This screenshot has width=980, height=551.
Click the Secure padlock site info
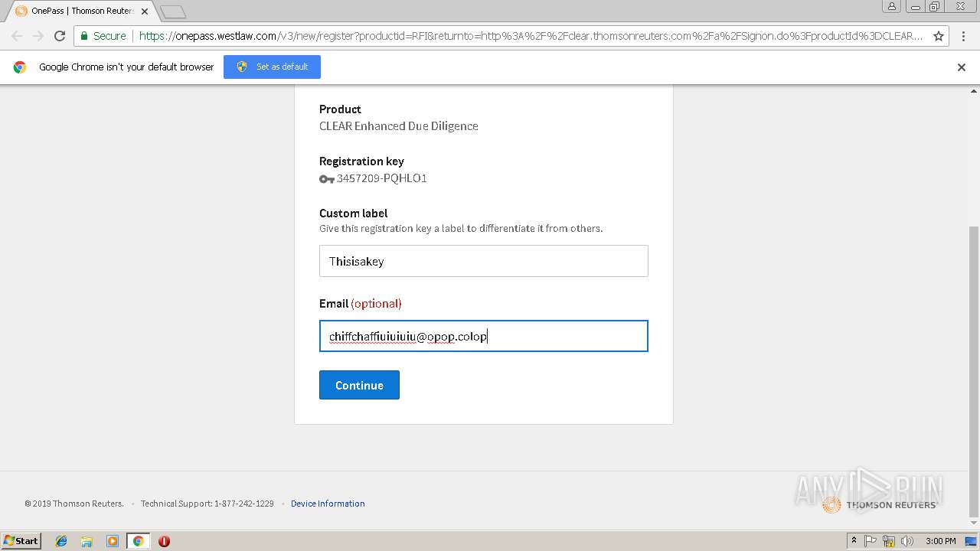point(103,36)
